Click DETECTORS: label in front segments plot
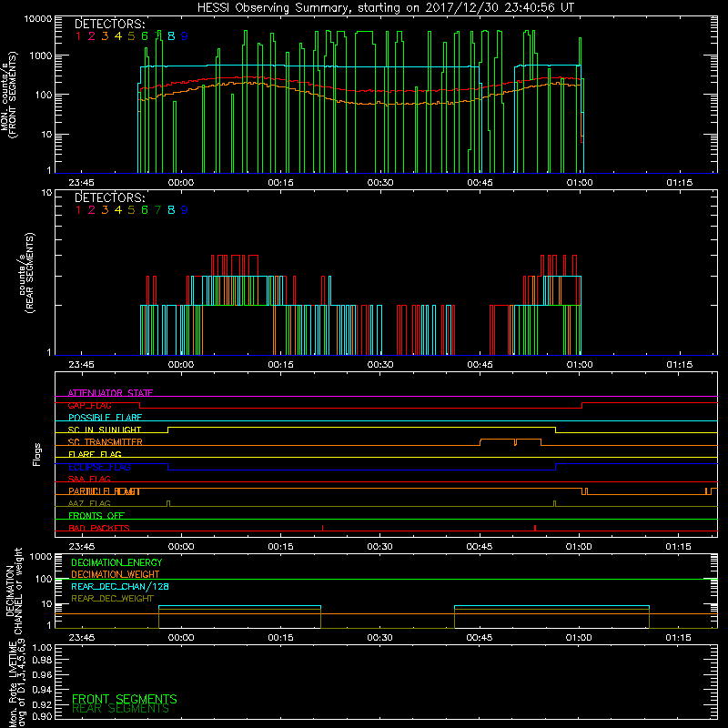Screen dimensions: 728x728 (109, 24)
